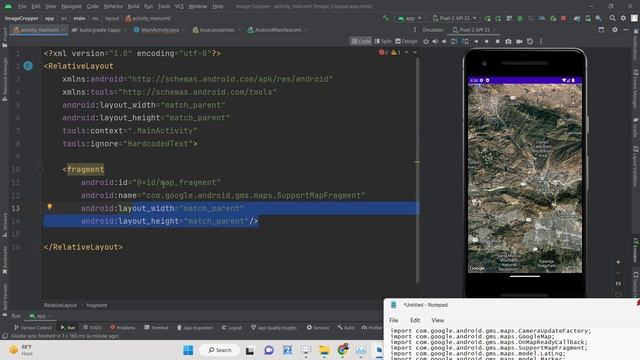
Task: Click the emulator Back triangle button
Action: 476,41
